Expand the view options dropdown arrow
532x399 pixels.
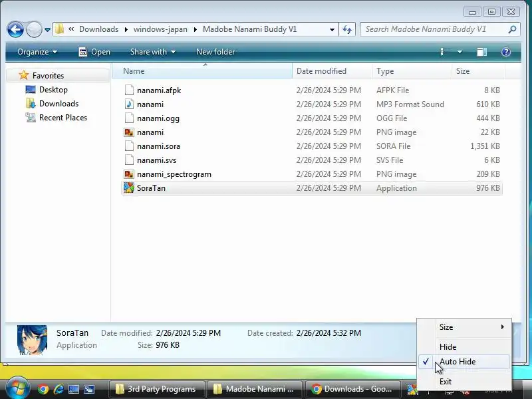click(460, 52)
